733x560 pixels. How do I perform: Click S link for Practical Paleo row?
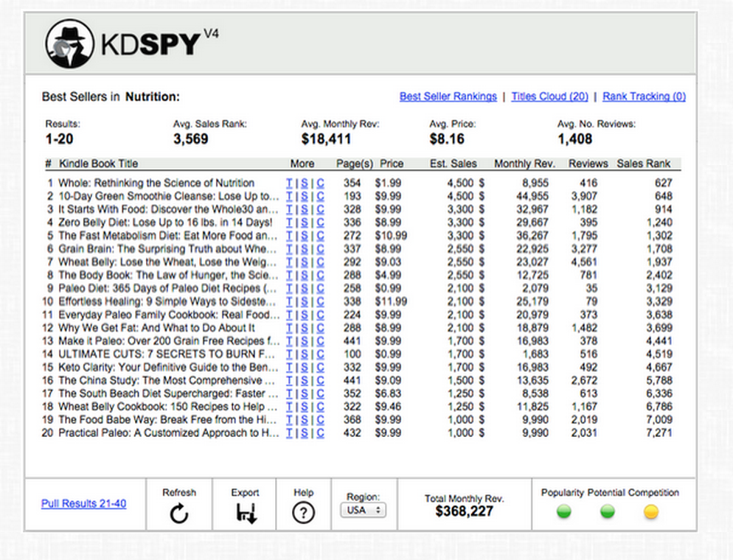pos(305,433)
